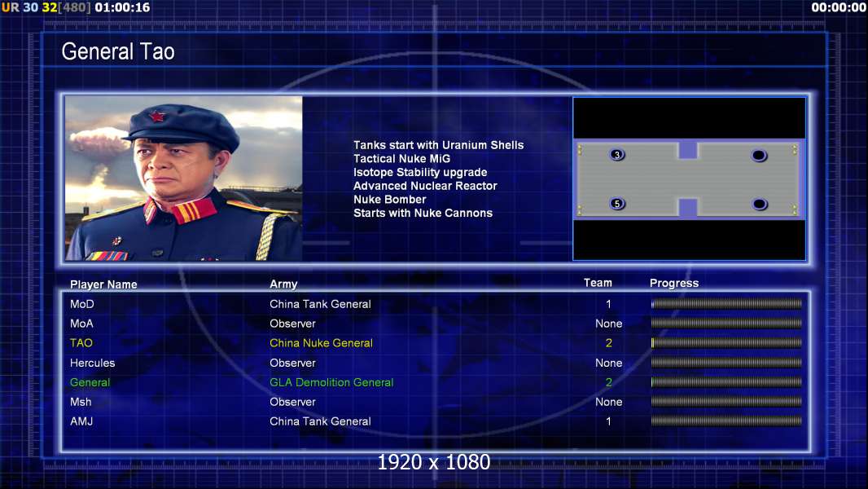Viewport: 868px width, 489px height.
Task: Click China Nuke General army text
Action: 321,343
